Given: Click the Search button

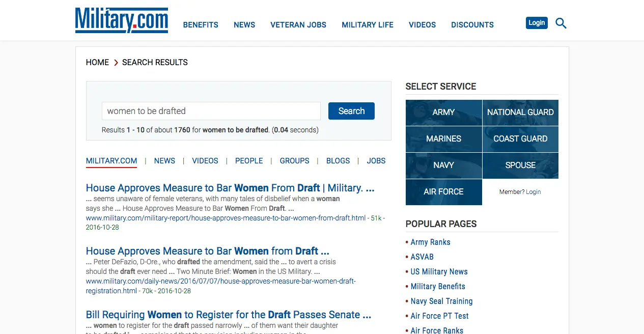Looking at the screenshot, I should (x=351, y=111).
